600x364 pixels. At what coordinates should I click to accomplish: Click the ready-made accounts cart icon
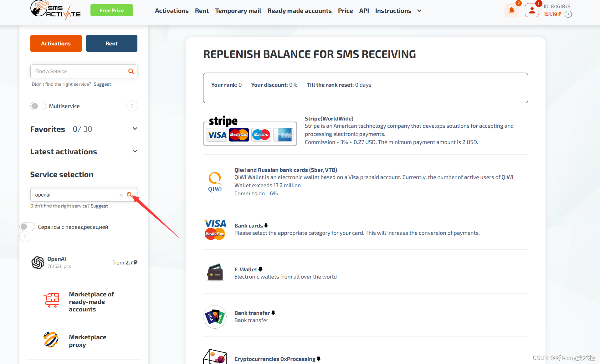(x=51, y=300)
